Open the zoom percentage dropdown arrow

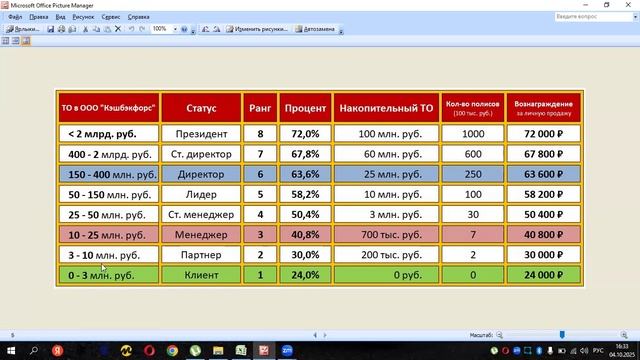click(175, 29)
